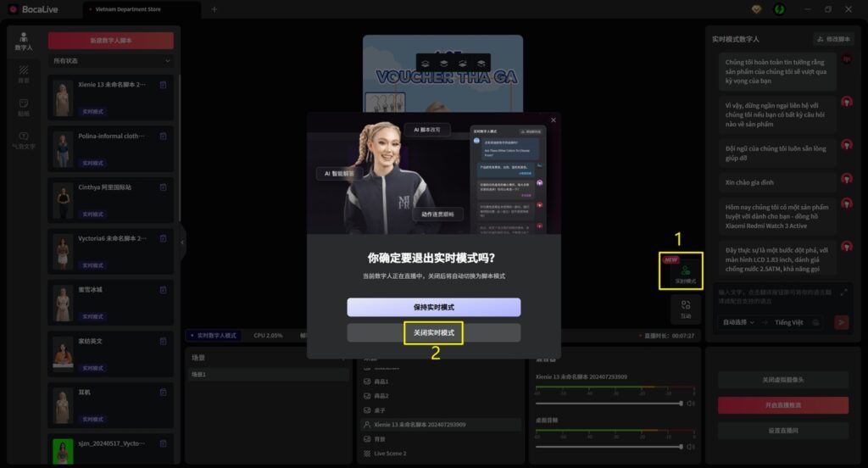Screen dimensions: 868x468
Task: Click the red send arrow button
Action: pyautogui.click(x=842, y=322)
